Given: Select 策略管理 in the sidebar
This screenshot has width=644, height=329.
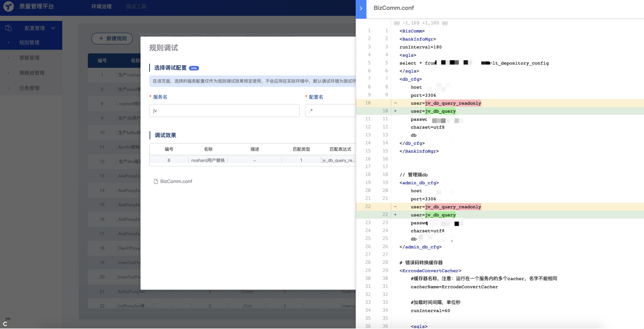Looking at the screenshot, I should 29,58.
